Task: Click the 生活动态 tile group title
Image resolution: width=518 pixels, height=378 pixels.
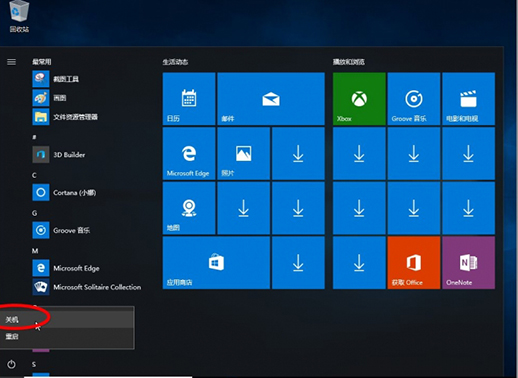Action: [175, 62]
